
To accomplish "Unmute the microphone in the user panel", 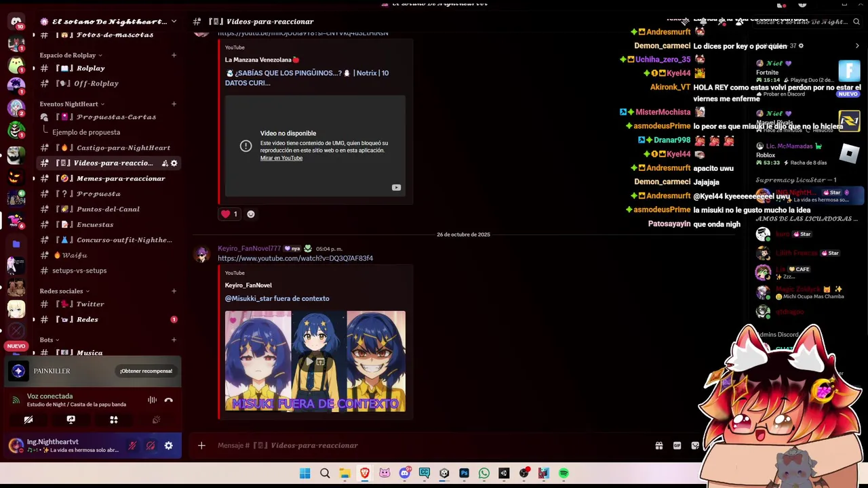I will tap(132, 445).
